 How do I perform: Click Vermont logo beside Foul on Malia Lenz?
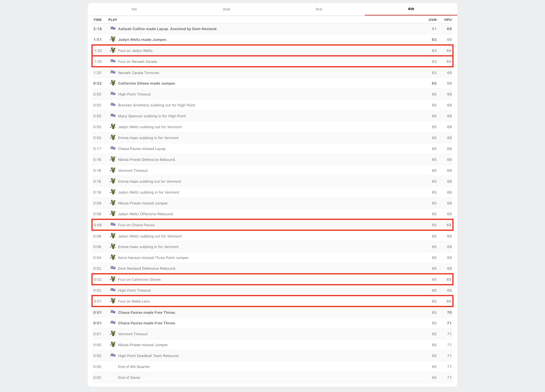coord(113,301)
